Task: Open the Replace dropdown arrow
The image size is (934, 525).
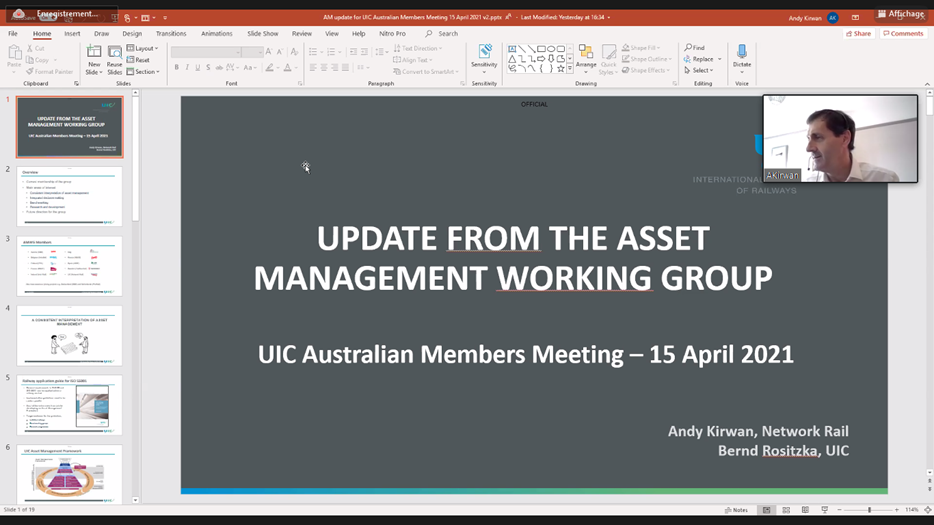Action: point(720,59)
